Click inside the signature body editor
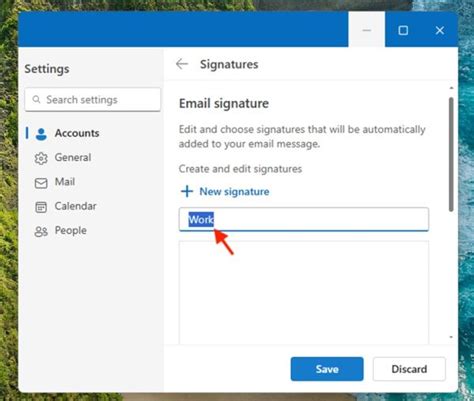The height and width of the screenshot is (401, 474). [304, 293]
